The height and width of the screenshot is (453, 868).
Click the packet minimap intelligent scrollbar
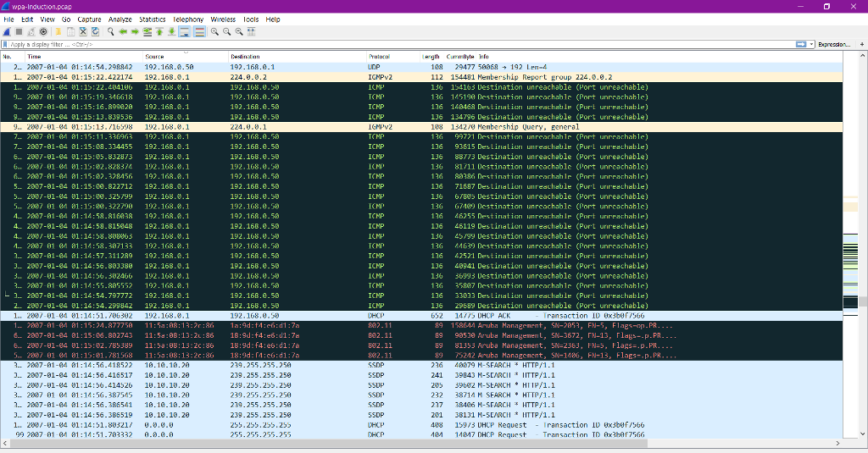tap(850, 246)
